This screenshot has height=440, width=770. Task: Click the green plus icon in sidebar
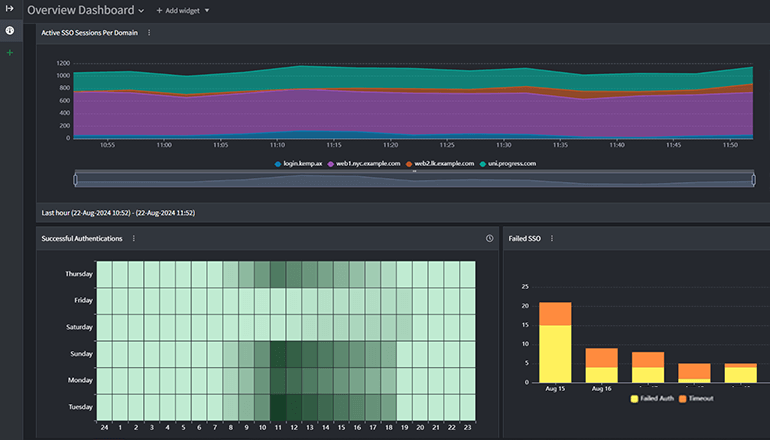[x=10, y=52]
